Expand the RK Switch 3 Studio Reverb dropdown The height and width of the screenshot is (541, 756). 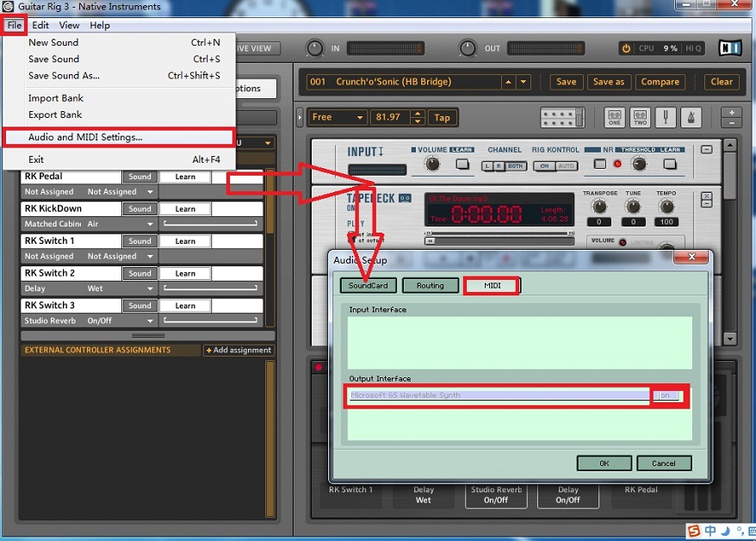150,320
